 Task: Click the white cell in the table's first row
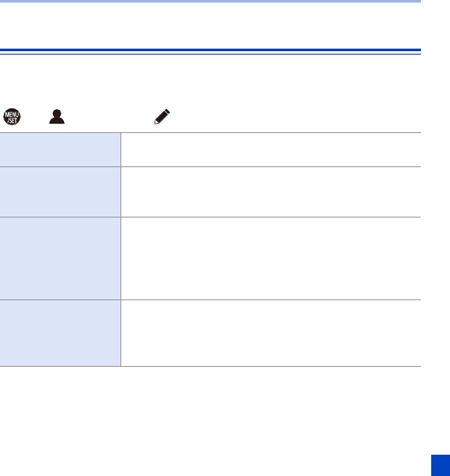pos(271,149)
